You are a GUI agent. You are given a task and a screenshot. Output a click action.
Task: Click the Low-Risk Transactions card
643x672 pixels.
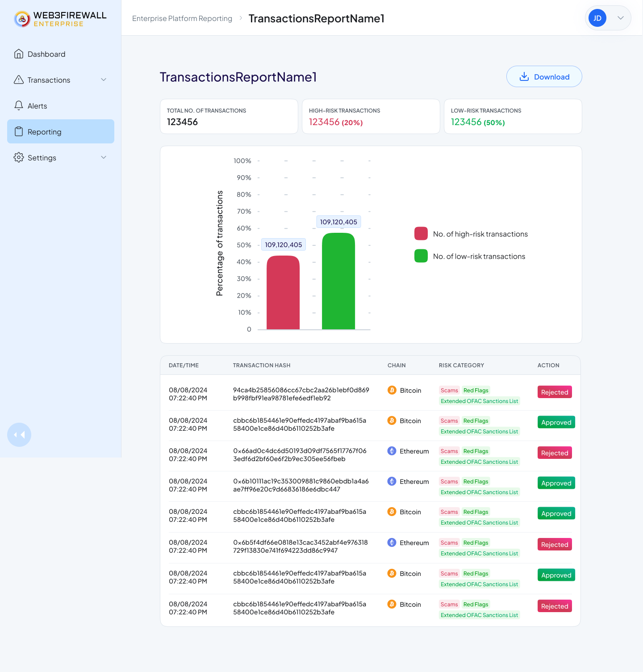coord(513,116)
